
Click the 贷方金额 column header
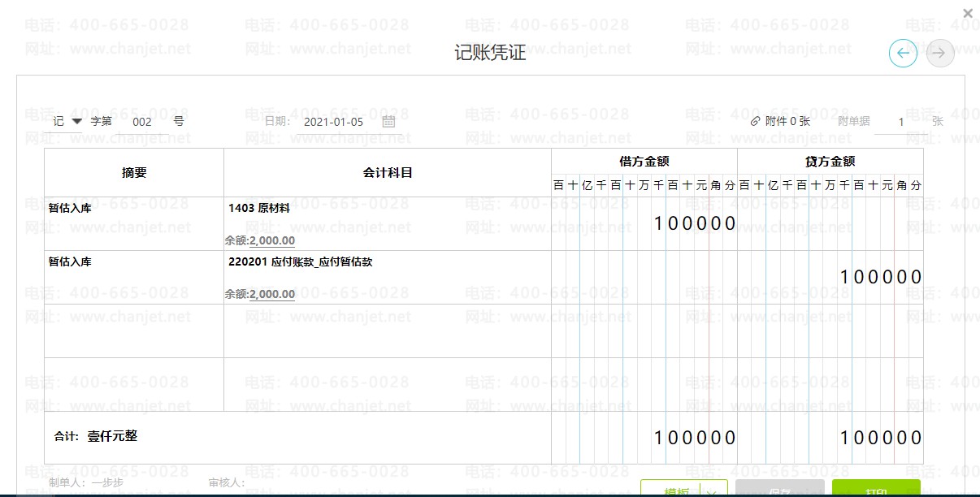click(830, 162)
